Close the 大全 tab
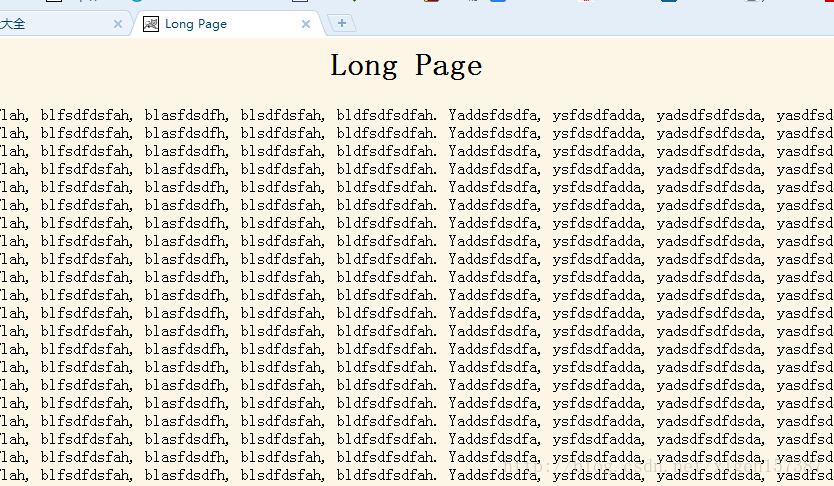Screen dimensions: 834x486 coord(118,24)
